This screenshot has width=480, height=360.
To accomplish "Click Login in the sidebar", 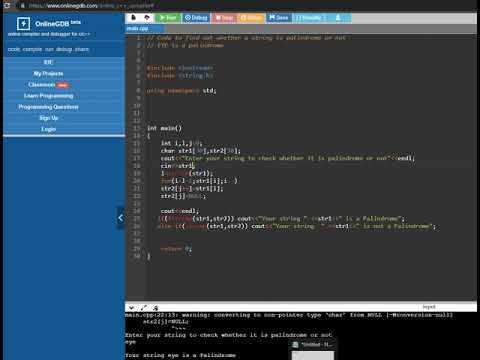I will pyautogui.click(x=48, y=129).
